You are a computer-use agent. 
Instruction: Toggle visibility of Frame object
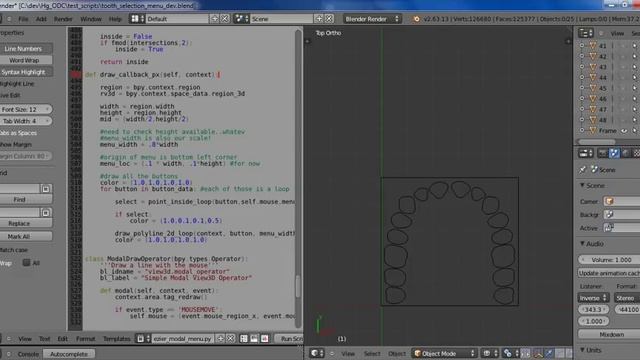pos(624,131)
